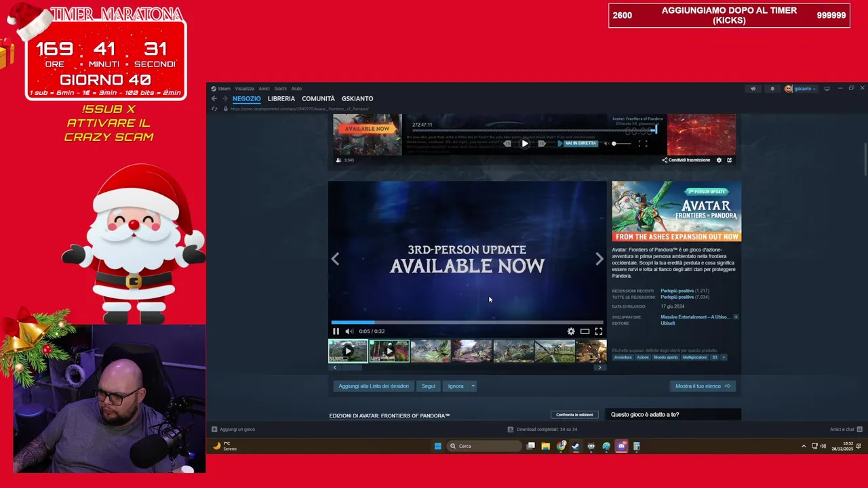Open the LIBRERIA tab
Image resolution: width=868 pixels, height=488 pixels.
coord(281,99)
